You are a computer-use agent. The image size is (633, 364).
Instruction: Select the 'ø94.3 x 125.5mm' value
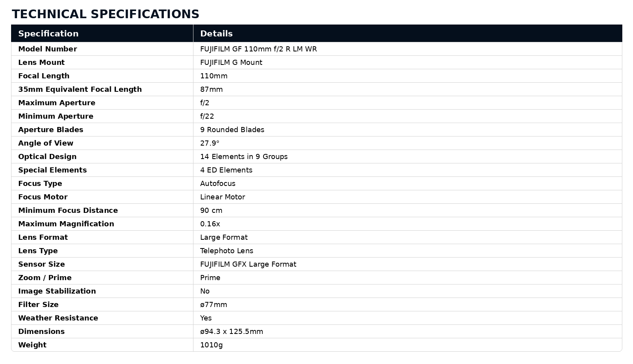(231, 332)
